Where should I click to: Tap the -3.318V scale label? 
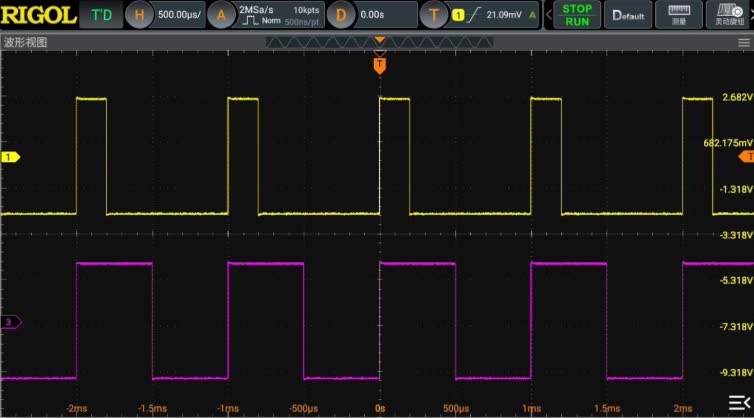(736, 235)
